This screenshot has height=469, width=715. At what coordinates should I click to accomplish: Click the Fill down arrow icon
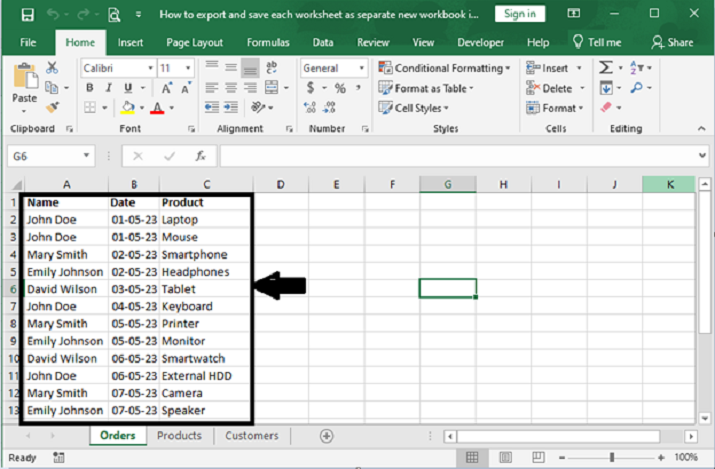[606, 88]
